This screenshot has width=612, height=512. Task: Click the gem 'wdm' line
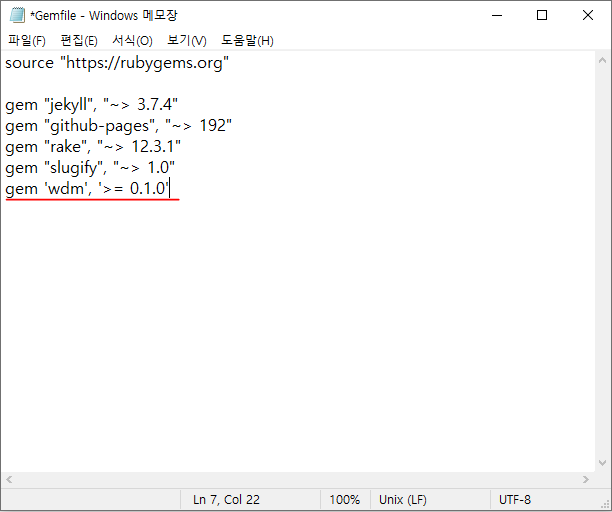tap(87, 189)
